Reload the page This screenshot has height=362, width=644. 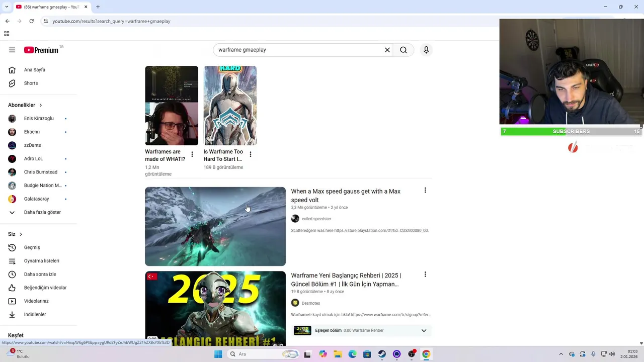31,21
